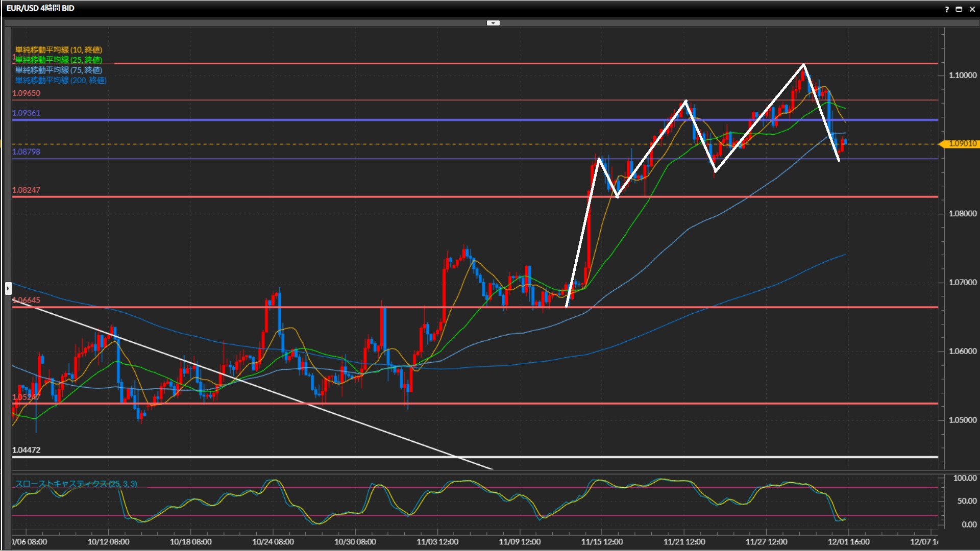Select the 10-period simple moving average label
Screen dimensions: 980x551
click(x=59, y=49)
